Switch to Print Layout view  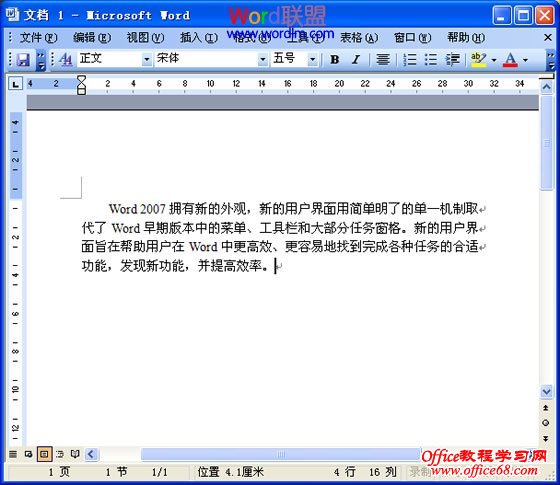click(x=44, y=454)
